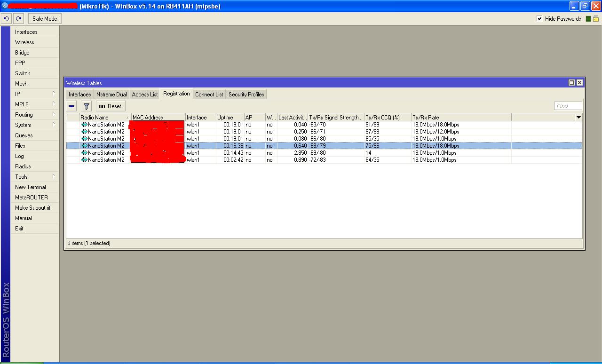Click the last activity value 2.850
Viewport: 602px width, 364px height.
pyautogui.click(x=300, y=153)
